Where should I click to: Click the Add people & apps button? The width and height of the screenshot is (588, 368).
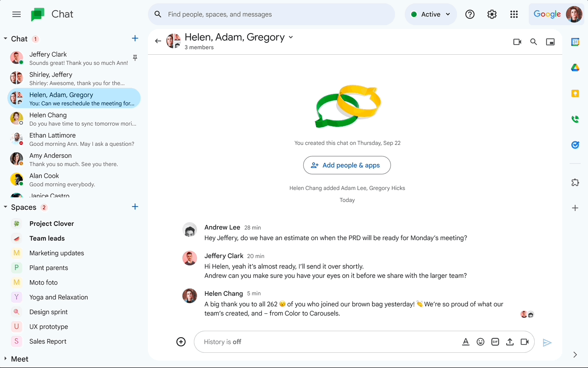tap(347, 165)
